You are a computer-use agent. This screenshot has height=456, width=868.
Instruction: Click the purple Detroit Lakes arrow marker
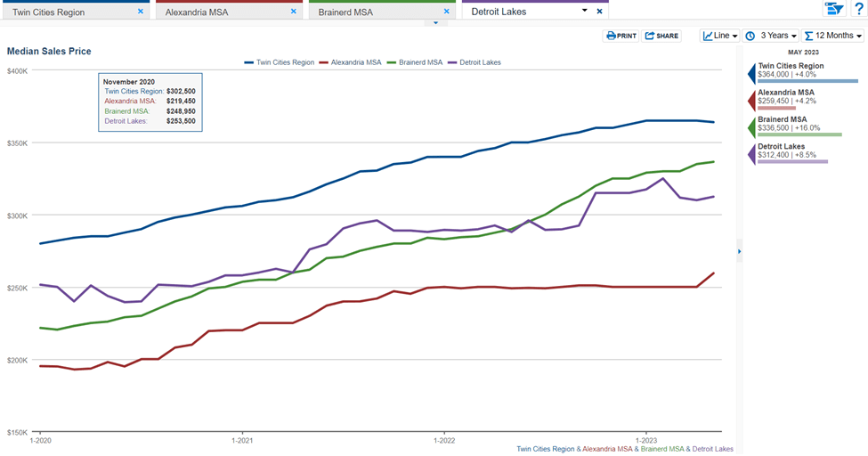752,153
